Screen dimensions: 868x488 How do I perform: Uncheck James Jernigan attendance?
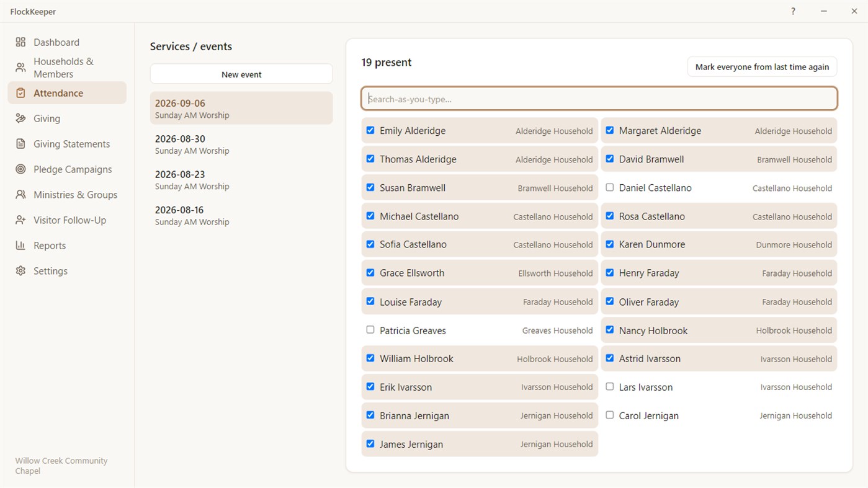click(x=370, y=444)
